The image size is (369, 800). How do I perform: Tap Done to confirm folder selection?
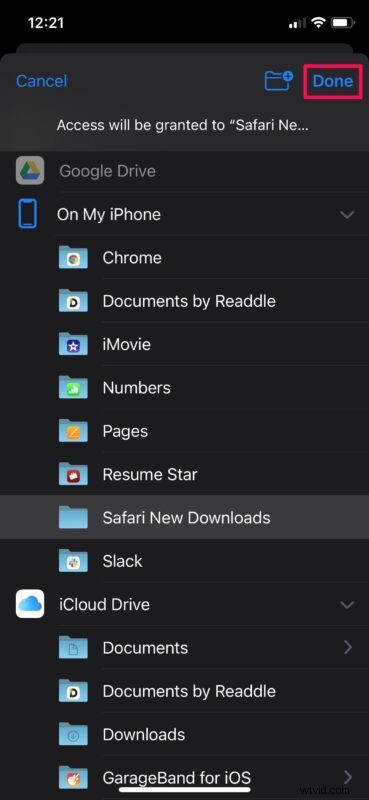click(333, 81)
